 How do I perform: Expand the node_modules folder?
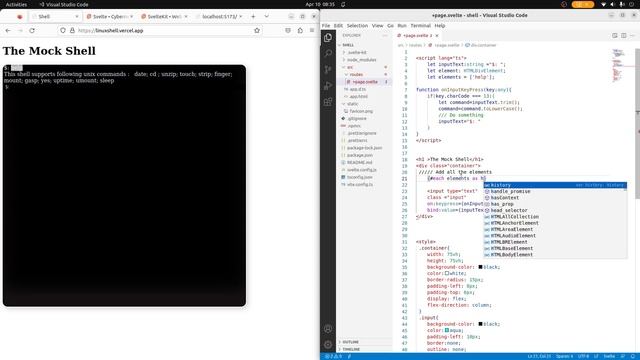point(362,60)
